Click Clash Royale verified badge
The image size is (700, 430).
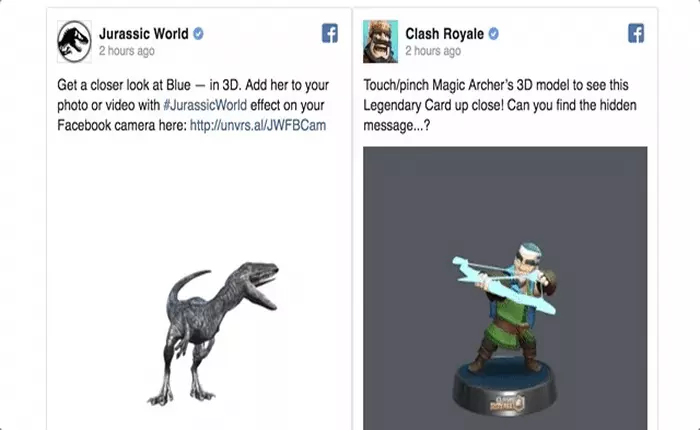coord(493,33)
